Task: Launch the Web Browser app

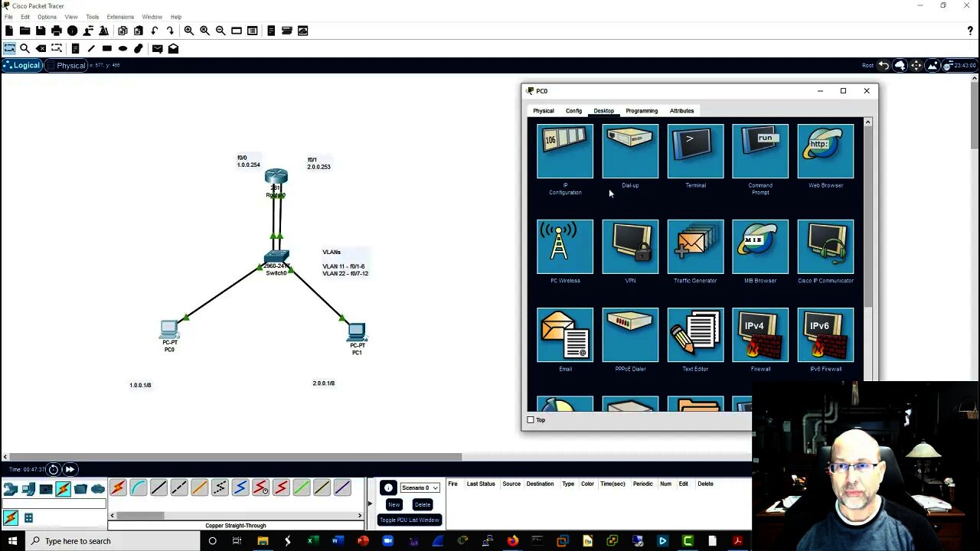Action: click(825, 152)
